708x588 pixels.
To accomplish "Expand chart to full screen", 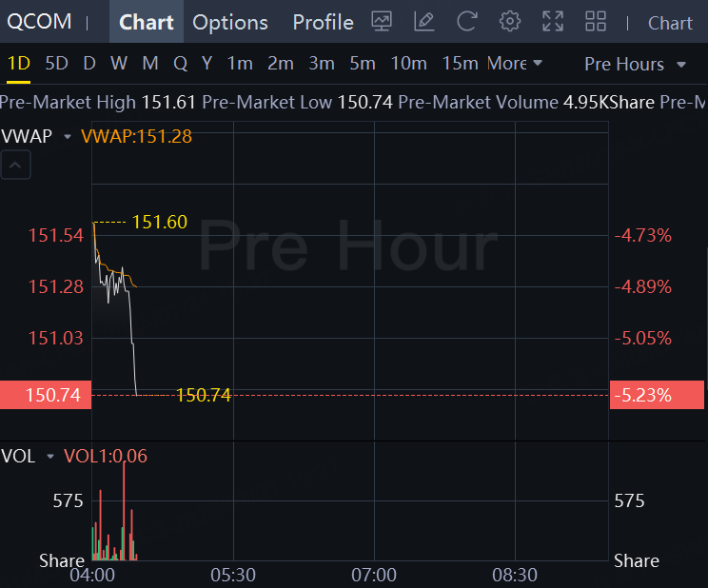I will pyautogui.click(x=553, y=22).
